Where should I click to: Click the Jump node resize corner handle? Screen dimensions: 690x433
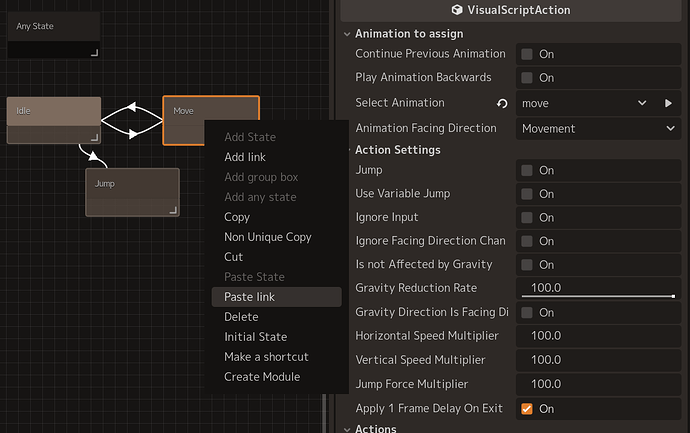tap(173, 210)
